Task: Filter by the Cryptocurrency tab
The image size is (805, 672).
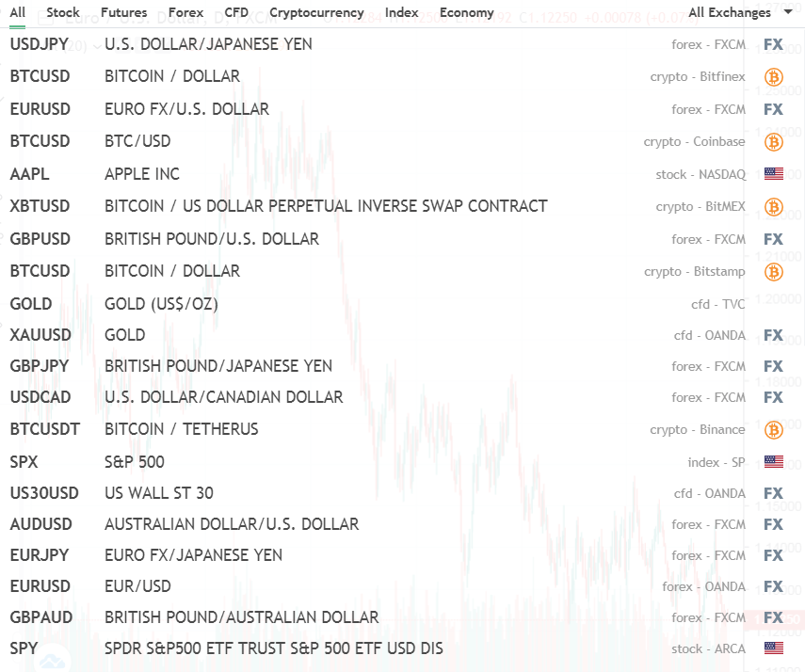Action: click(x=316, y=12)
